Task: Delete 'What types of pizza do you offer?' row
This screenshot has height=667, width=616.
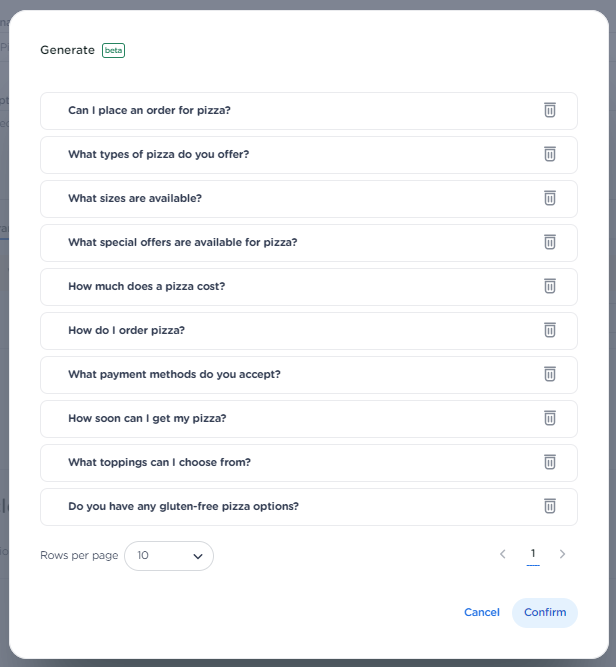Action: [549, 154]
